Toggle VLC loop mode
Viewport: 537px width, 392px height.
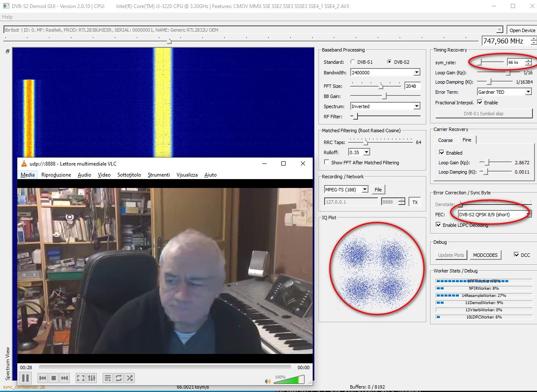tap(118, 378)
